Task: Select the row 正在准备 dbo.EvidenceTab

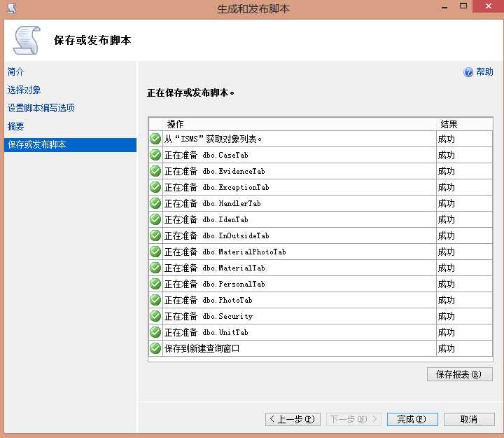Action: pos(321,171)
